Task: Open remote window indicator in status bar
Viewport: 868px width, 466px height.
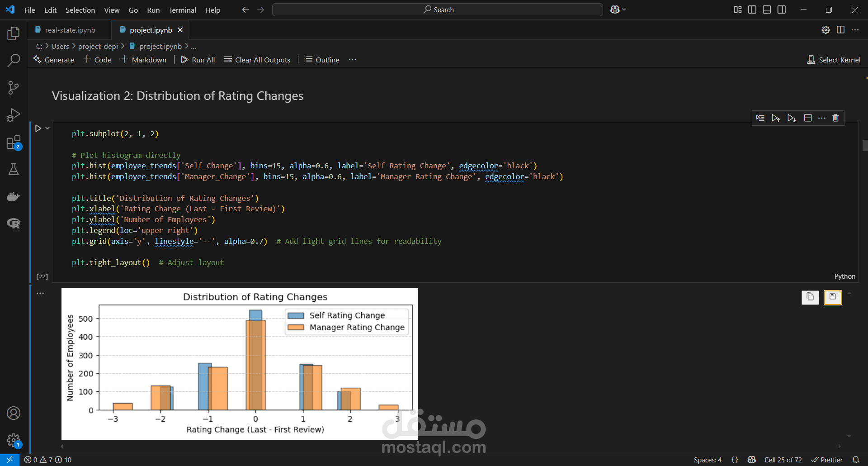Action: (x=9, y=460)
